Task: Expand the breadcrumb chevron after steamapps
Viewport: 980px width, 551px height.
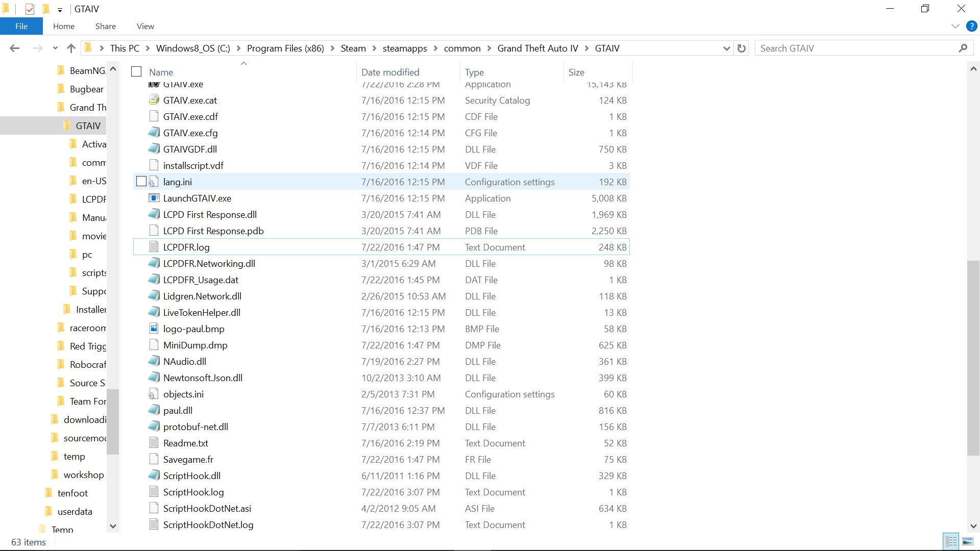Action: 435,48
